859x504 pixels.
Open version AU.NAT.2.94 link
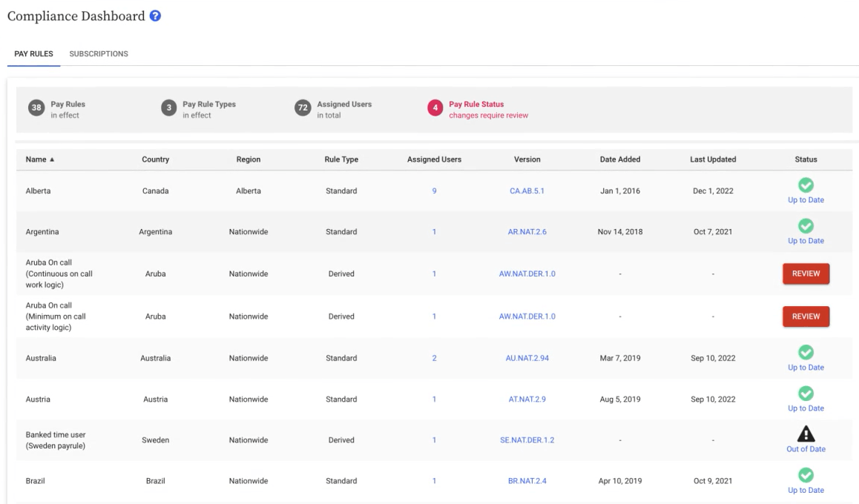click(x=527, y=359)
